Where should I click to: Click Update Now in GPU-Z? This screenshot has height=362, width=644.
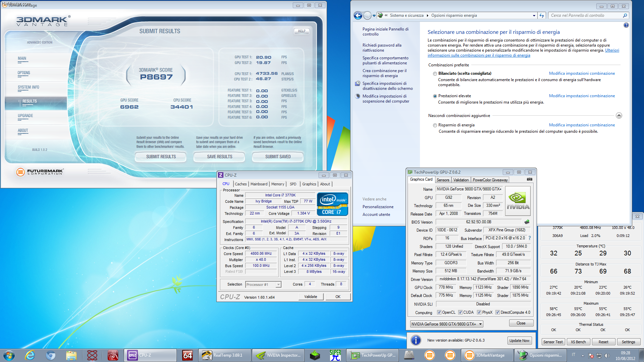(519, 341)
